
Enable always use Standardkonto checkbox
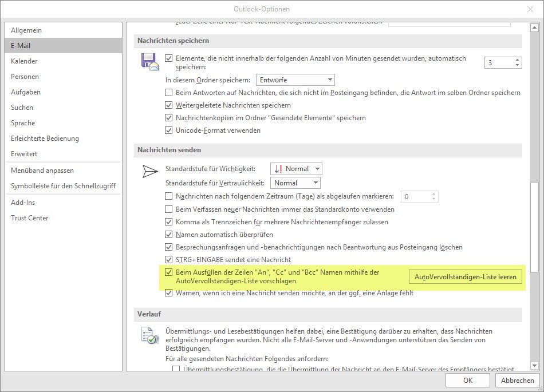point(168,209)
